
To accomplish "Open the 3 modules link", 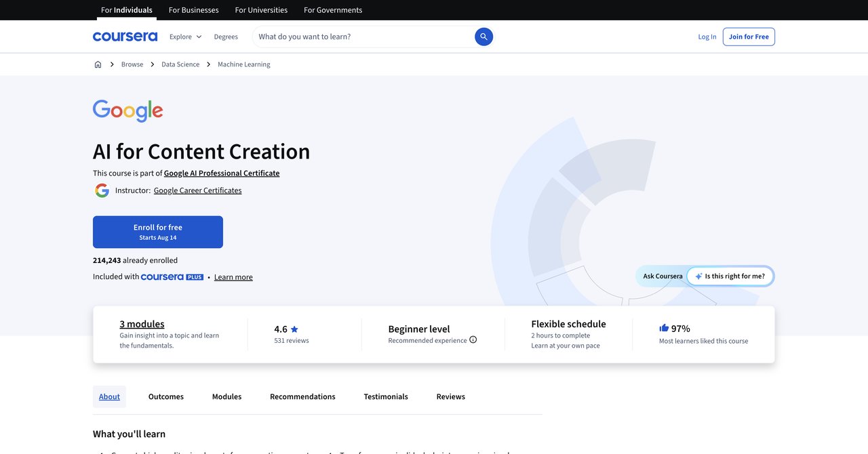I will coord(142,324).
